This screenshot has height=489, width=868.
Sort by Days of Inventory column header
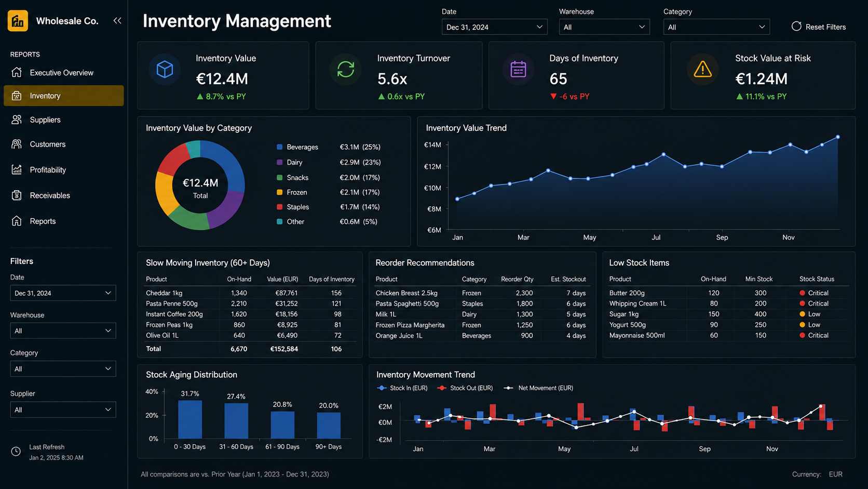[332, 279]
